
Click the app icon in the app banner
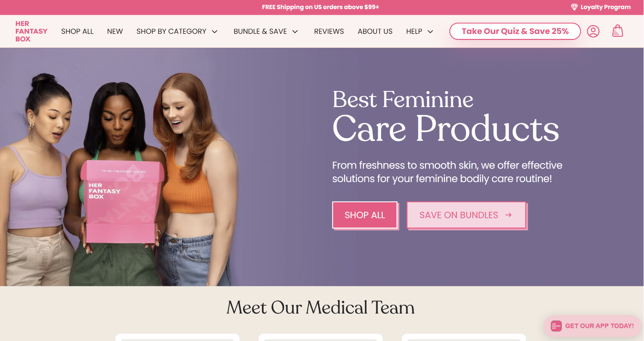point(556,326)
